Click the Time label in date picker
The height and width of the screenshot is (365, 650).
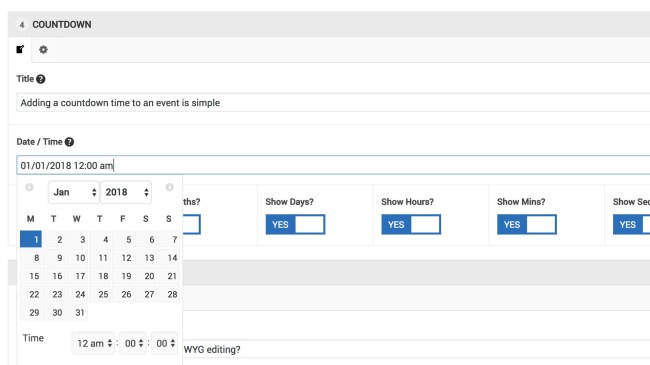(x=33, y=338)
